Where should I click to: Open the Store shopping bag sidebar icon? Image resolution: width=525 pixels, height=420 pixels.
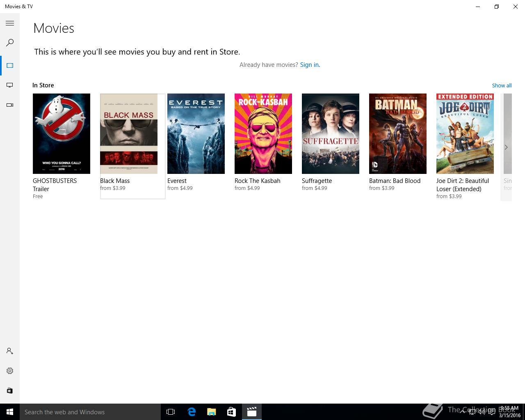[10, 390]
